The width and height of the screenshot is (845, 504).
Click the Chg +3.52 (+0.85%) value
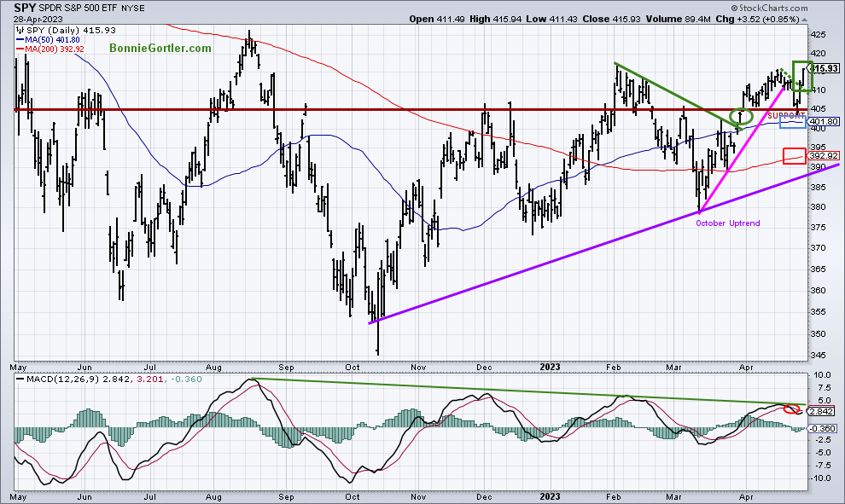(x=758, y=19)
